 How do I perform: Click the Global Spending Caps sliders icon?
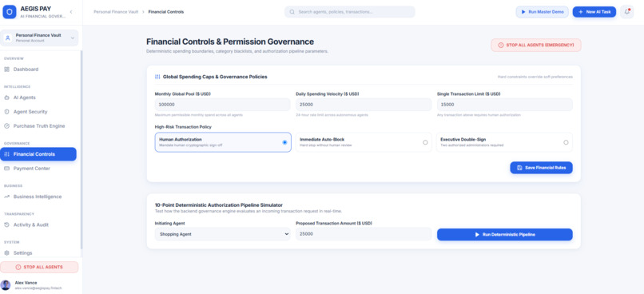(157, 77)
